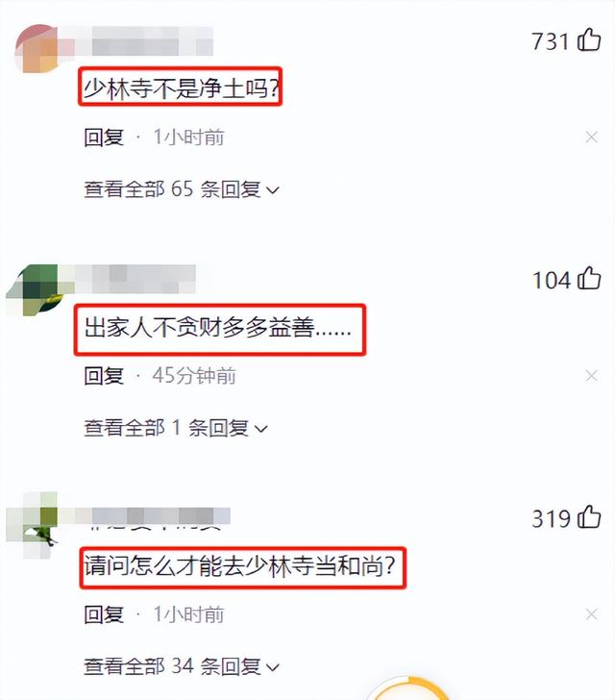Dismiss the 出家人不贪财 comment with X

[591, 376]
